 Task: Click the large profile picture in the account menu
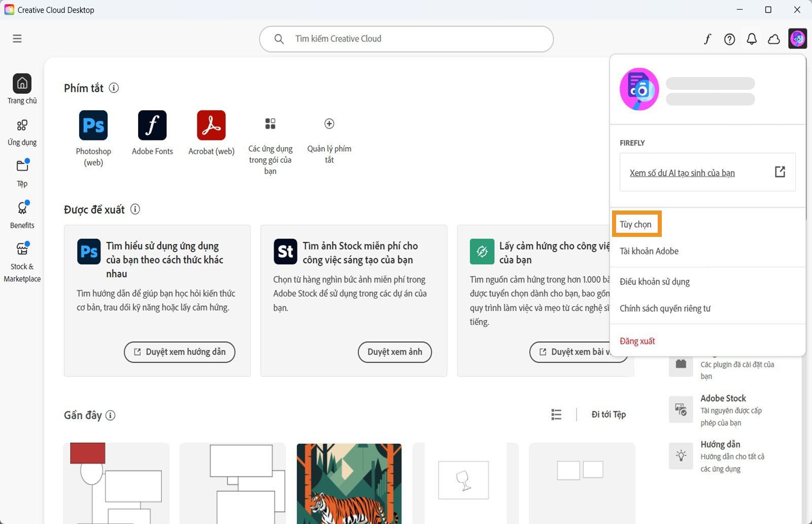click(x=639, y=89)
